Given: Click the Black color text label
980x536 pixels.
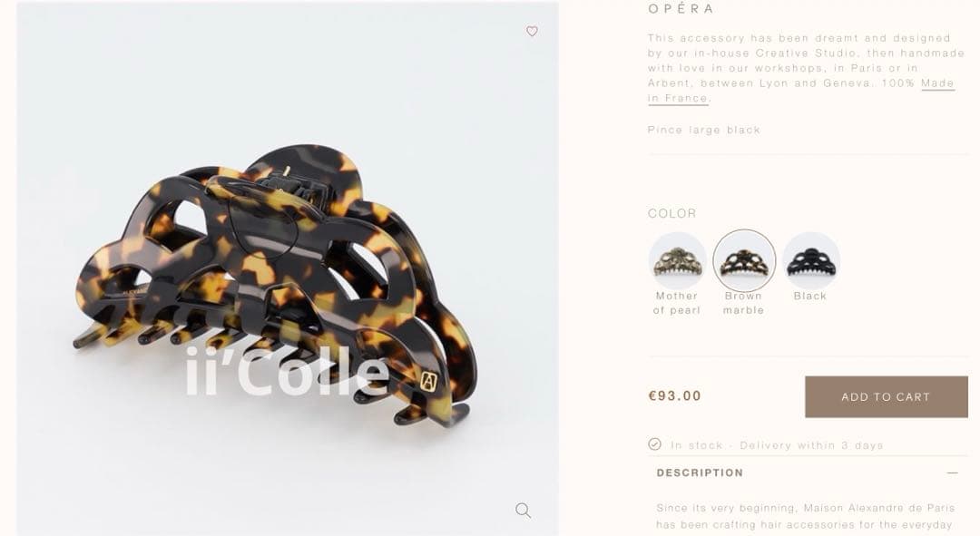Looking at the screenshot, I should click(x=810, y=296).
